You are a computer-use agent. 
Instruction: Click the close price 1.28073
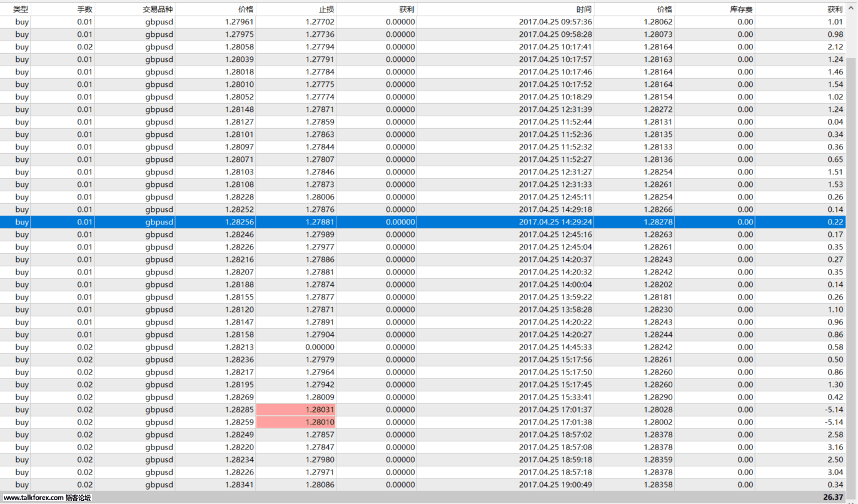[658, 34]
